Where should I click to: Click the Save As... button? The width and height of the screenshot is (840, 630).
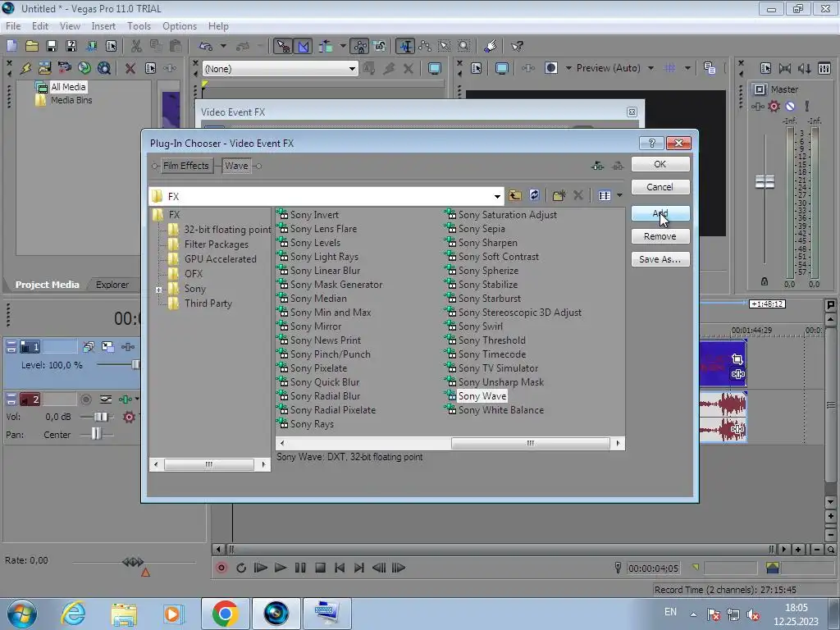point(660,259)
